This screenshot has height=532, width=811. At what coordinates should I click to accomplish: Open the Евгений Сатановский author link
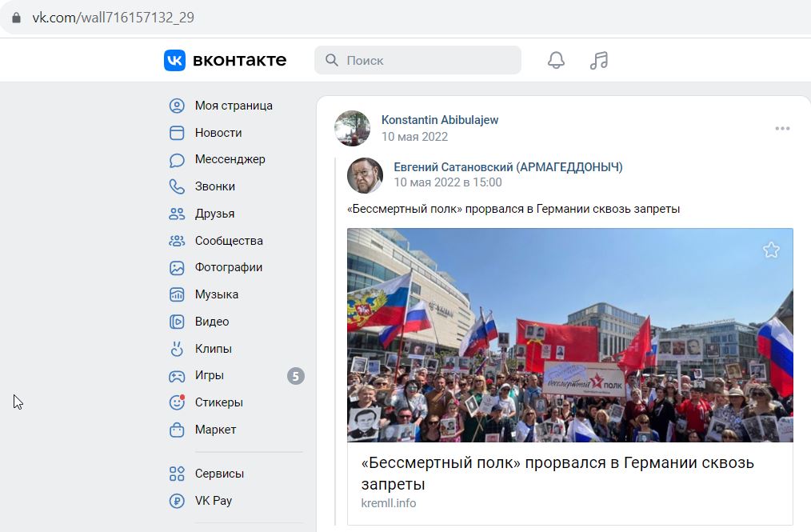(x=508, y=167)
